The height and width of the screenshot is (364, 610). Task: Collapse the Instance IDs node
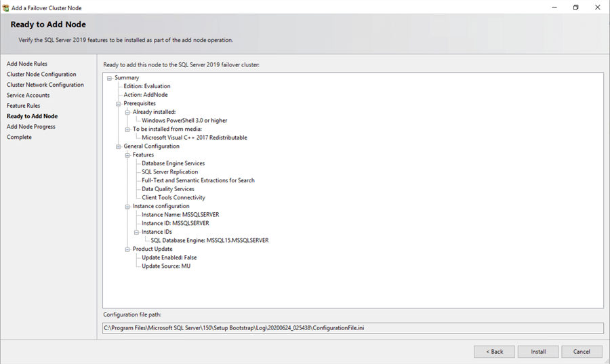point(136,232)
